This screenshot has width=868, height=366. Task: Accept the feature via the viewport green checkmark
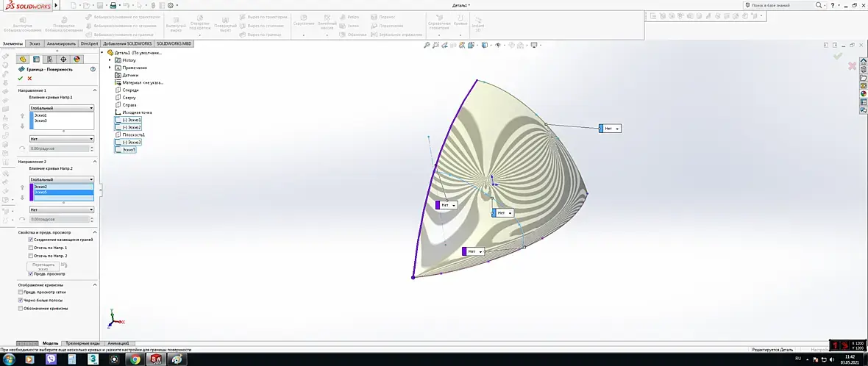coord(838,56)
